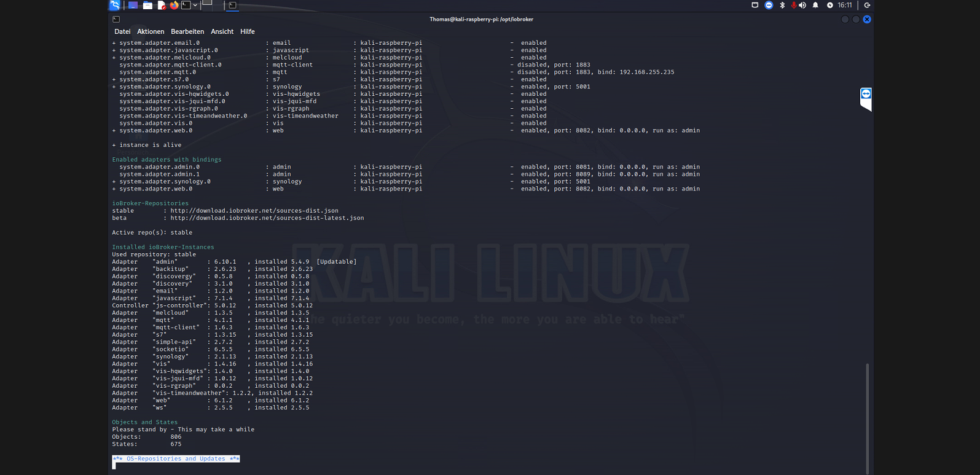
Task: Click the 'Objects: 806' count line
Action: pos(146,437)
